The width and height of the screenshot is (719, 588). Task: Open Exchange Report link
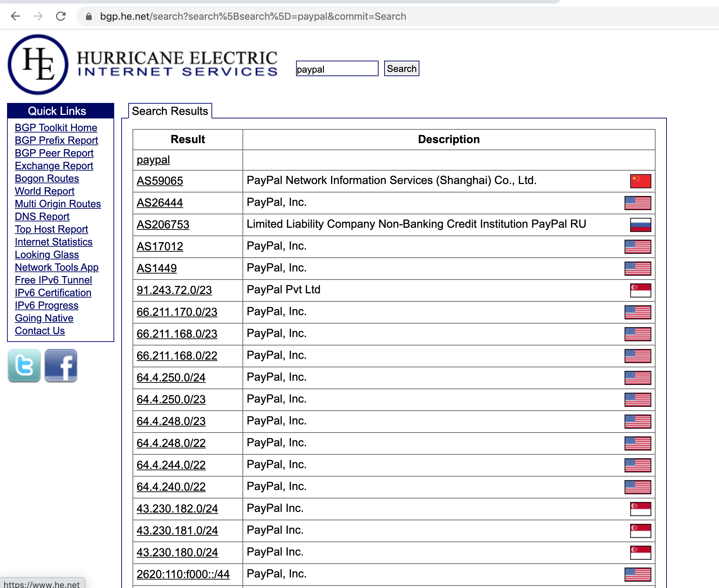coord(54,166)
